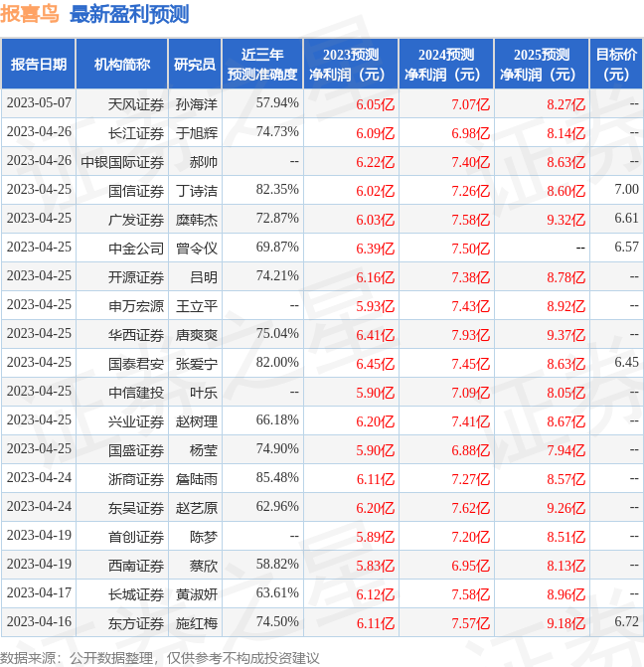The height and width of the screenshot is (667, 644).
Task: Click analyst name 郝帅
Action: pyautogui.click(x=204, y=162)
